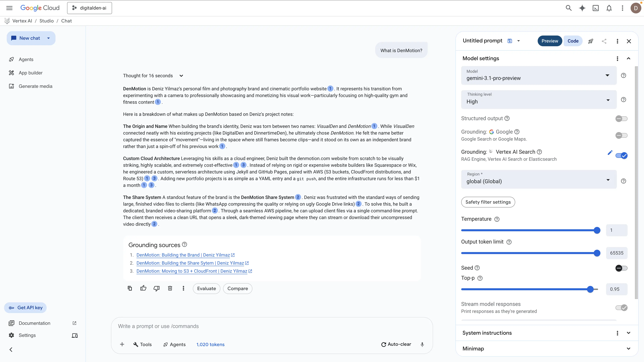
Task: Open Gemini sparkle assistant icon
Action: (x=582, y=8)
